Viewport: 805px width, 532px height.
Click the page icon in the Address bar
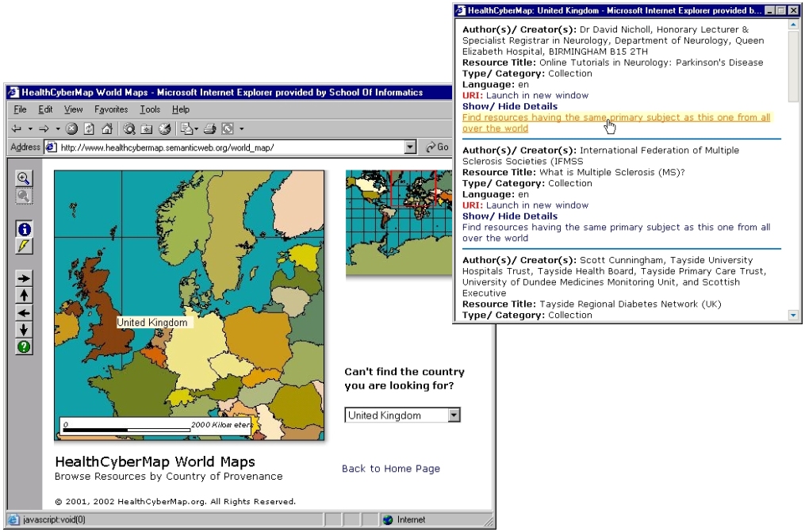pyautogui.click(x=51, y=147)
